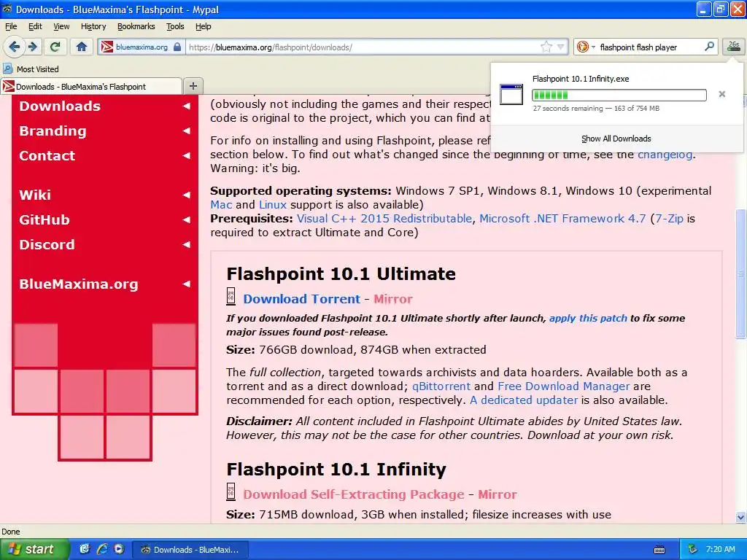Click the white arrow next to GitHub
The image size is (747, 560).
[186, 219]
